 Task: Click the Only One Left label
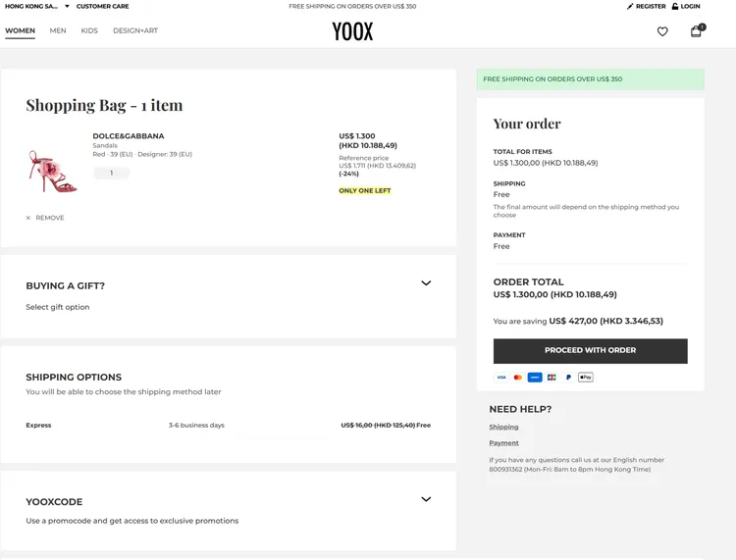pyautogui.click(x=365, y=190)
